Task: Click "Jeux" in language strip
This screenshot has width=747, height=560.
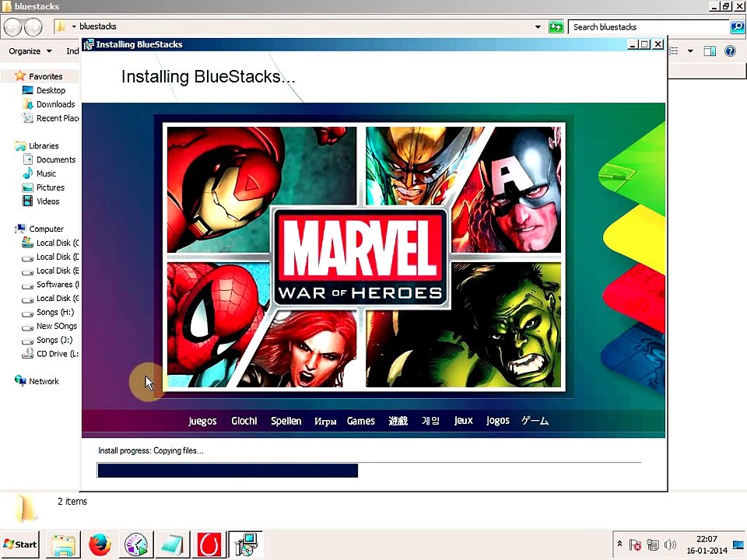Action: (x=463, y=421)
